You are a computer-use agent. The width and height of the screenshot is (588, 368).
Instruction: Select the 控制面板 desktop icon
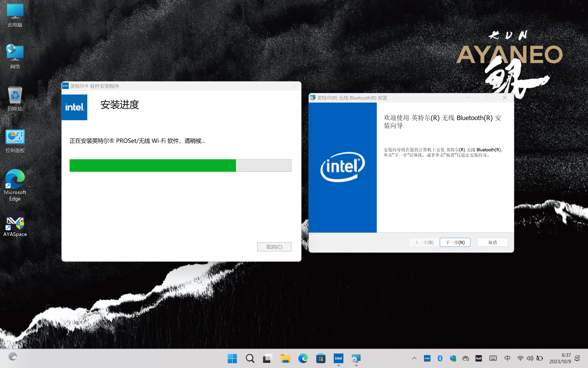coord(15,141)
